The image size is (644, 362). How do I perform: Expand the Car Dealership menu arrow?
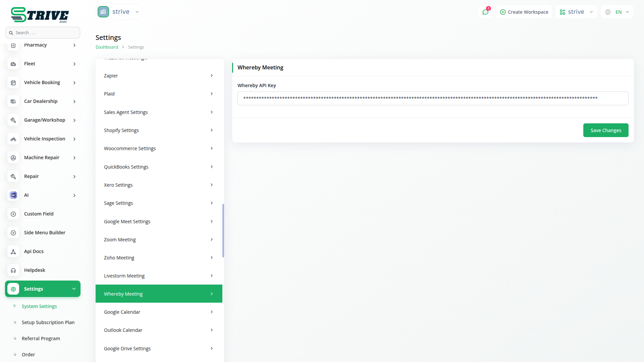[74, 101]
